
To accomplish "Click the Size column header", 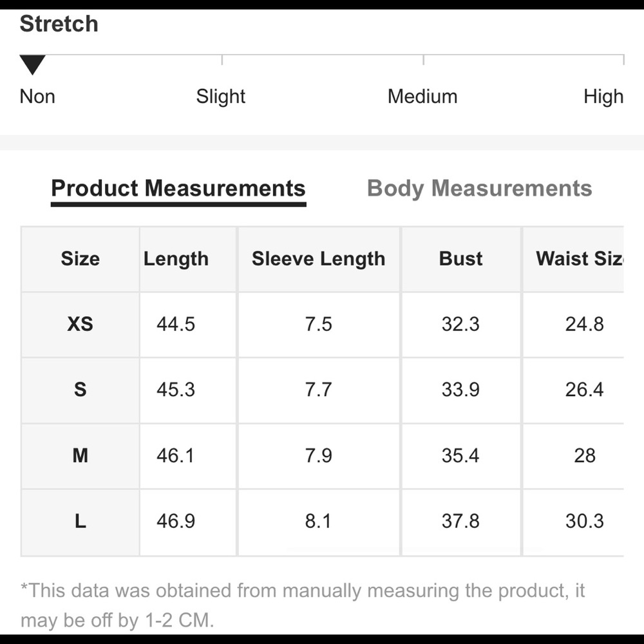I will click(80, 259).
